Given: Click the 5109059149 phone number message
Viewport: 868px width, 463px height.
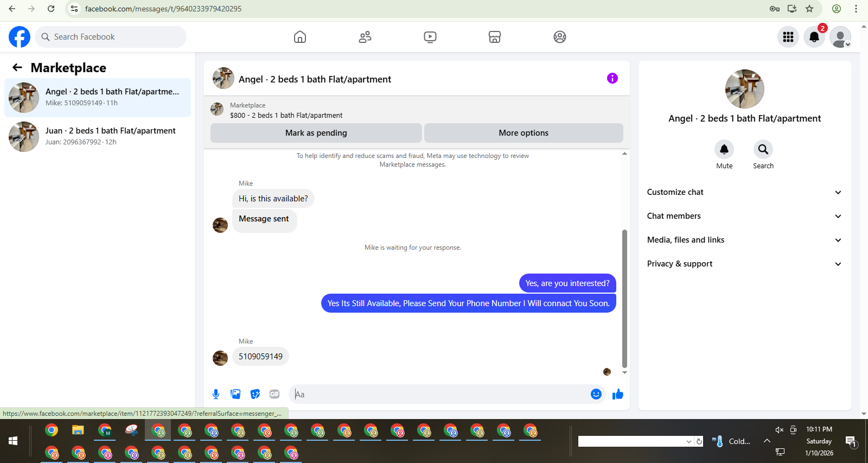Looking at the screenshot, I should [x=260, y=357].
